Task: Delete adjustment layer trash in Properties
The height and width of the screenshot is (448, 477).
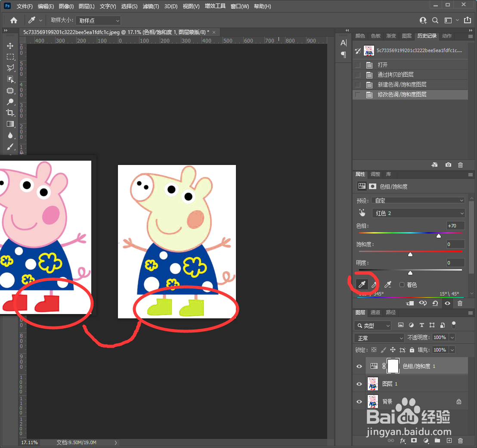Action: [x=460, y=303]
